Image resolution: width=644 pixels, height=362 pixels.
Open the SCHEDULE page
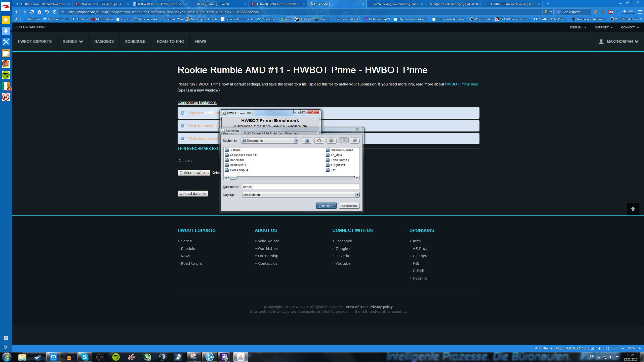pyautogui.click(x=135, y=41)
